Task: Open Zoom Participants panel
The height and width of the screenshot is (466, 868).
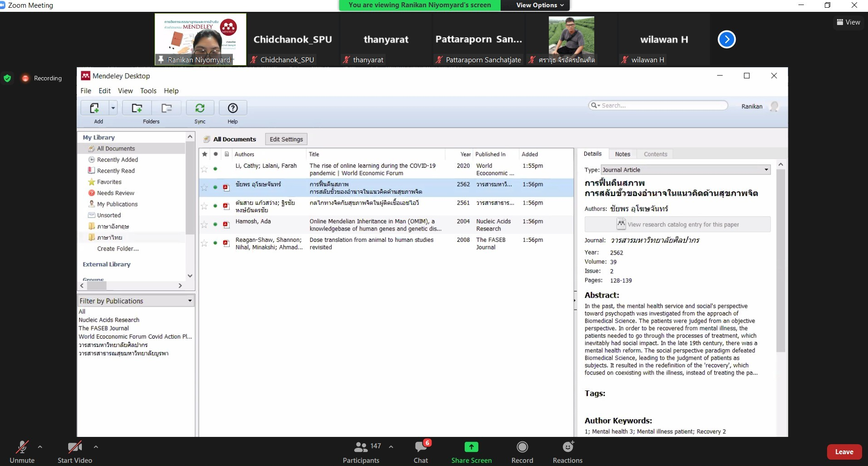Action: click(362, 452)
